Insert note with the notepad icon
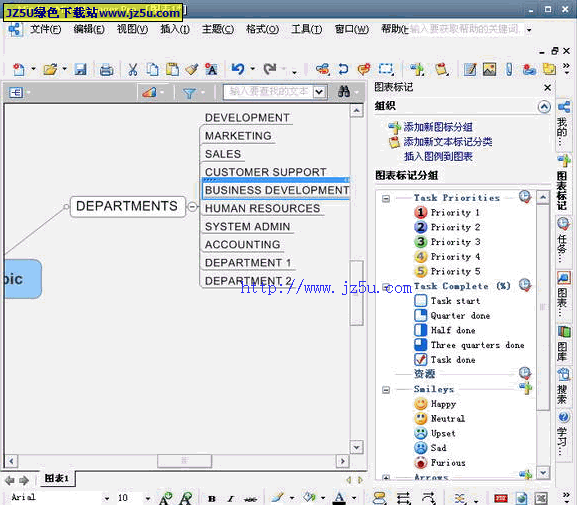Image resolution: width=577 pixels, height=505 pixels. (470, 69)
